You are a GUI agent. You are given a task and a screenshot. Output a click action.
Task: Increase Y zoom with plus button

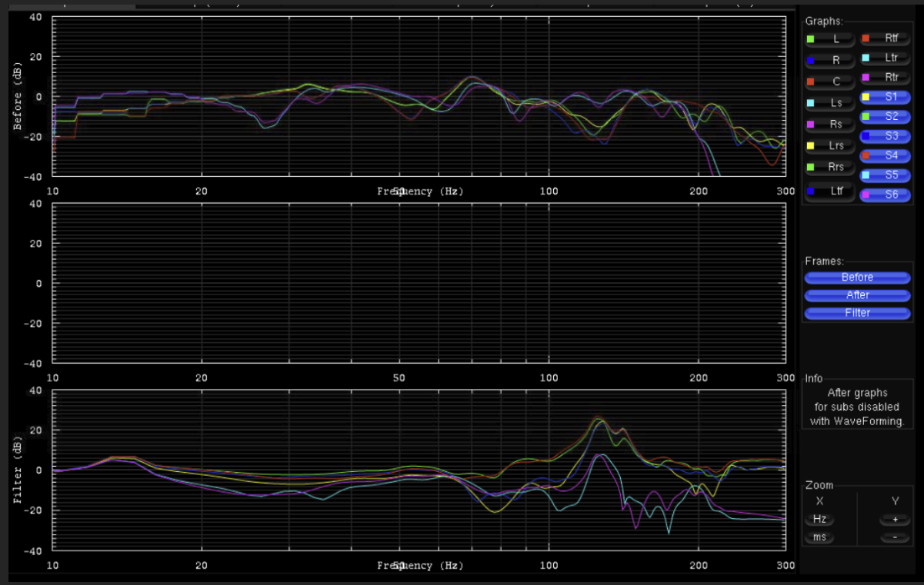coord(895,520)
